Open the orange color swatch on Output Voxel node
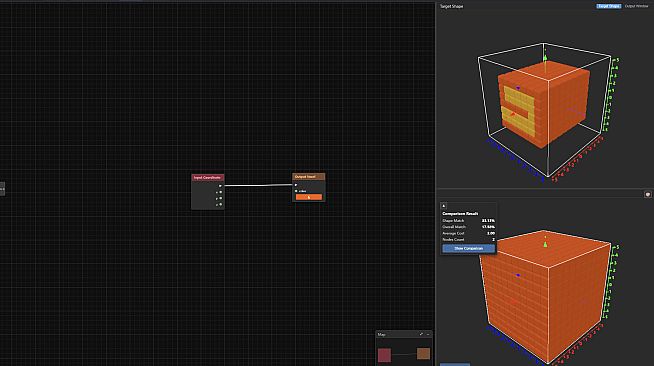The image size is (654, 366). [309, 197]
